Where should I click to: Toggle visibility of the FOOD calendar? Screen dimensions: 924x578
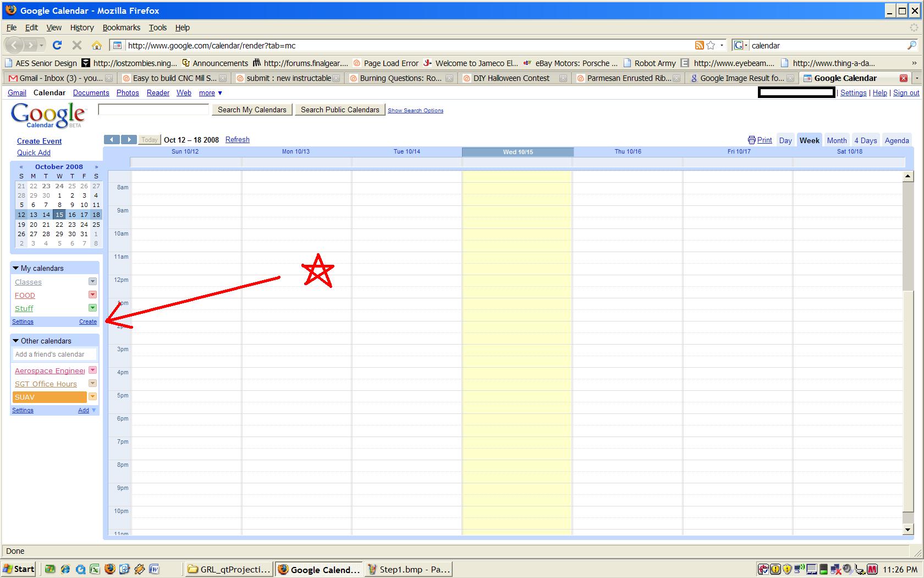(25, 295)
